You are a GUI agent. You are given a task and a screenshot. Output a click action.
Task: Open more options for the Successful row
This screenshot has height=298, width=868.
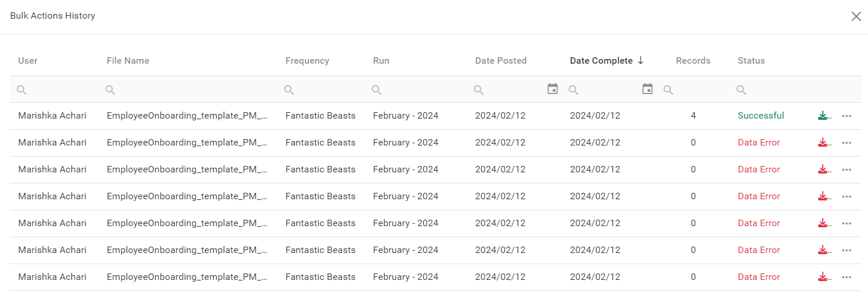(846, 116)
